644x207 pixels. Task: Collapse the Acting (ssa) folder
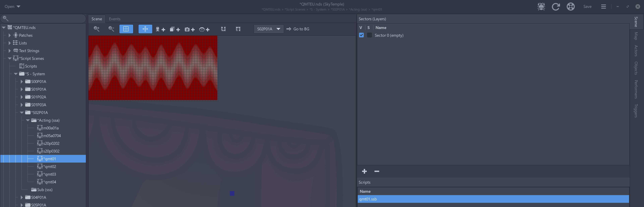click(x=28, y=120)
